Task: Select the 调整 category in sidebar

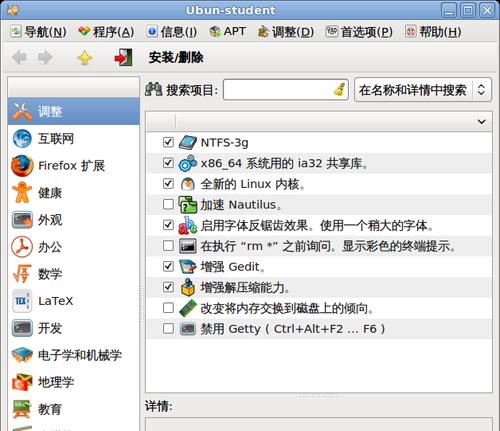Action: (x=73, y=111)
